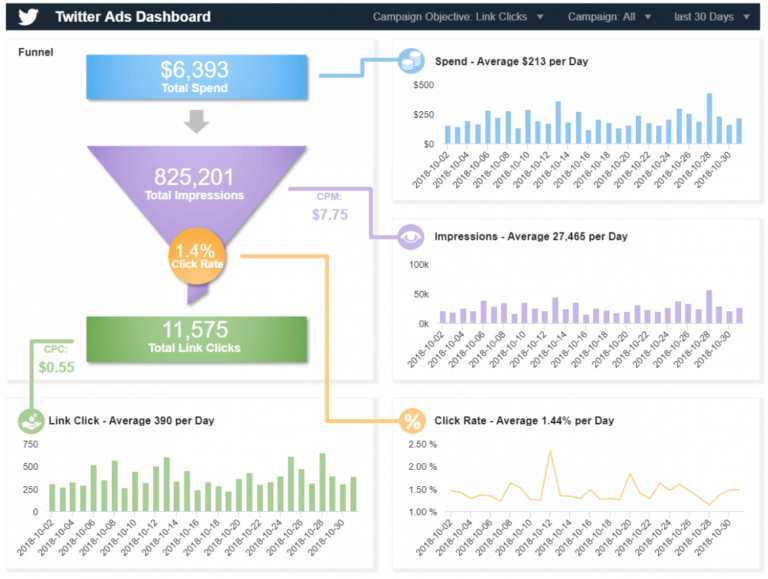
Task: Click the Spend - Average $213 per Day heading
Action: click(x=511, y=62)
